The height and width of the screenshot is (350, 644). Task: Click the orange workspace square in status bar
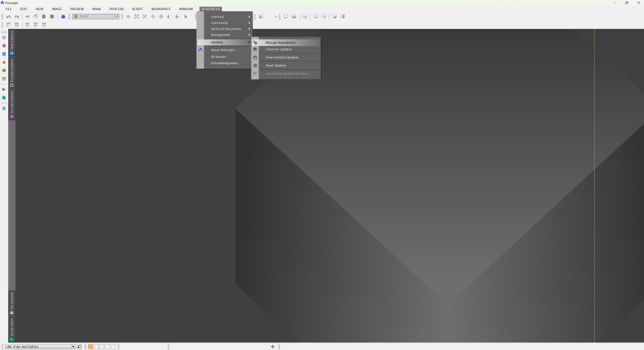[x=91, y=346]
